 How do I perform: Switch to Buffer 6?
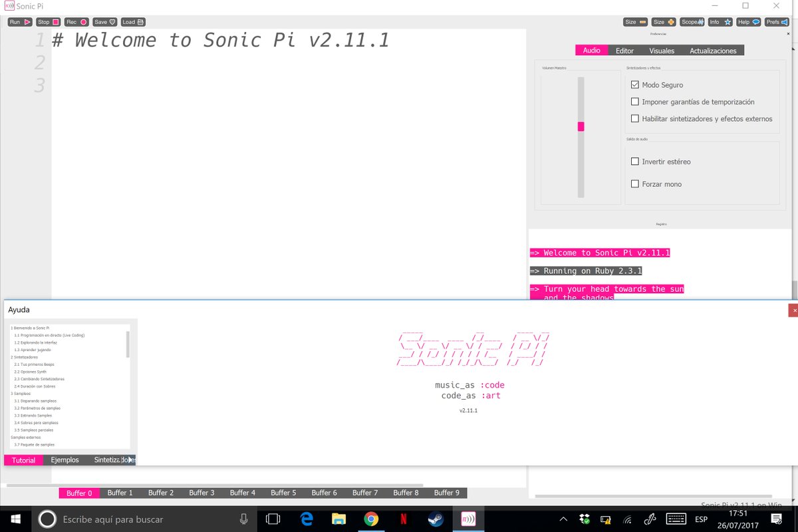325,493
